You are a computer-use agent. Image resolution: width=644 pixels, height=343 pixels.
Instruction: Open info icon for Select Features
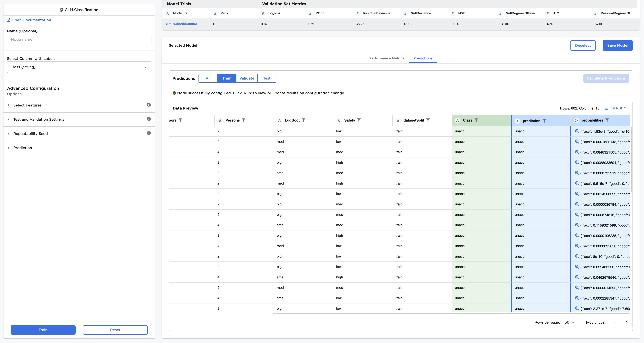click(x=149, y=105)
